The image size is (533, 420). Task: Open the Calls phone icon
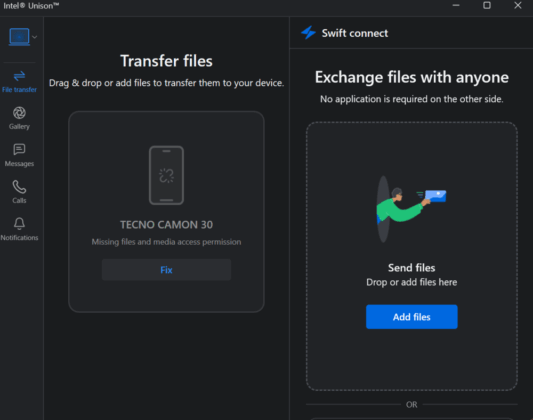(x=19, y=187)
